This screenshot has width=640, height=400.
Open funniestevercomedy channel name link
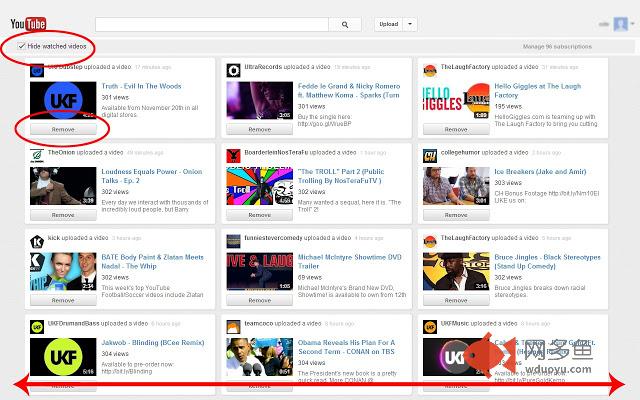(273, 238)
